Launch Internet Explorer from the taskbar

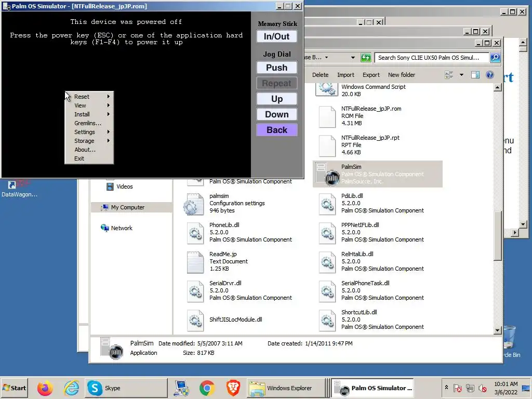pos(71,388)
